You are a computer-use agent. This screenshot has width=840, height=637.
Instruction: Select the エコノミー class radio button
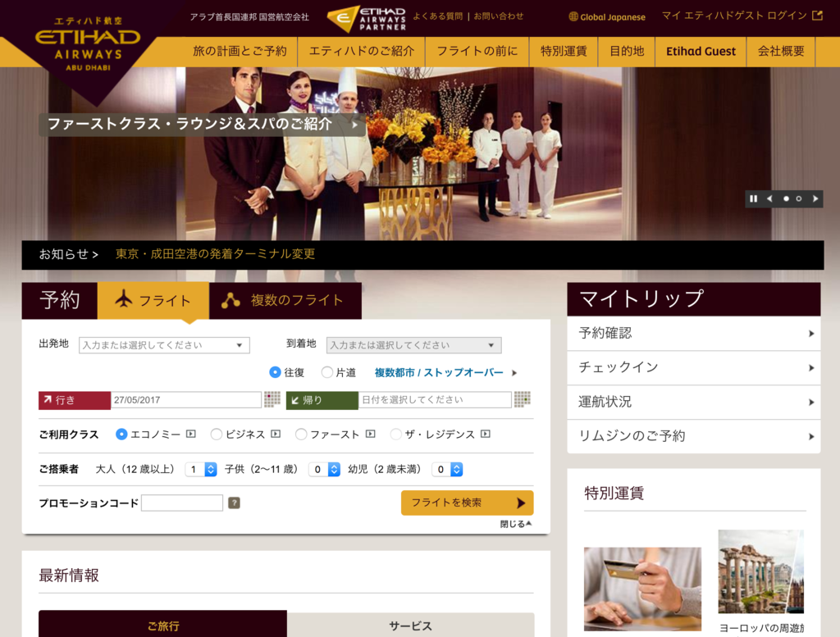121,435
